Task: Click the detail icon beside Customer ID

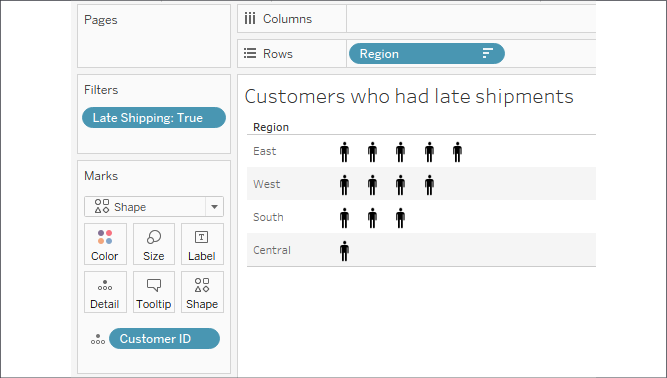Action: click(98, 339)
